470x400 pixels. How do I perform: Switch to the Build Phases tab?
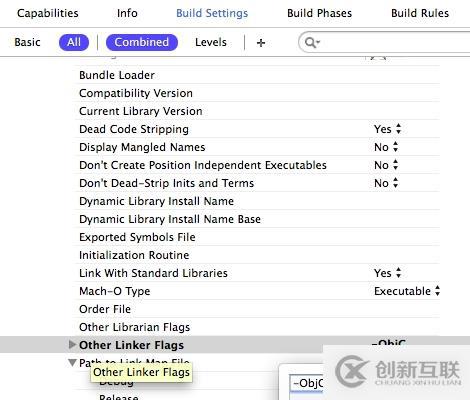[319, 13]
